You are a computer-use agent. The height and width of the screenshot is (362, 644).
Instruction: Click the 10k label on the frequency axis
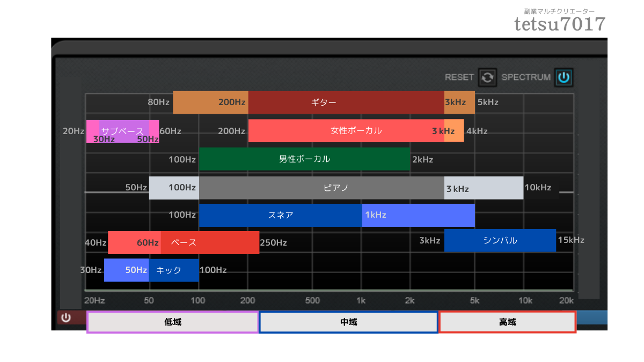point(525,300)
